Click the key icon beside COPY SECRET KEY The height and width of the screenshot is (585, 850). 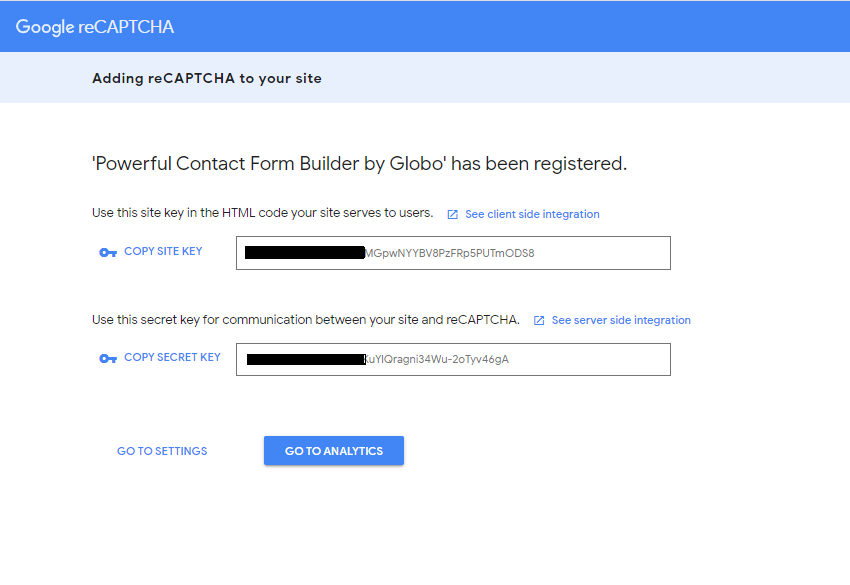pyautogui.click(x=108, y=359)
